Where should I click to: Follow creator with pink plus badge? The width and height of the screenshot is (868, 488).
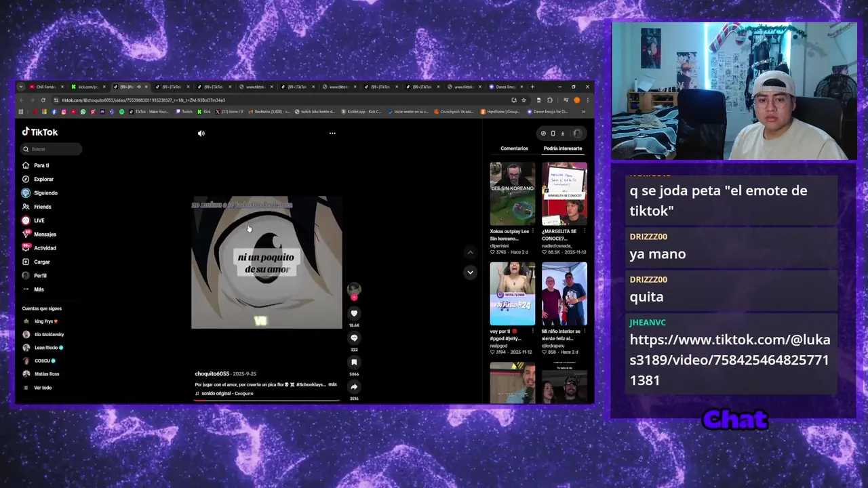(354, 297)
